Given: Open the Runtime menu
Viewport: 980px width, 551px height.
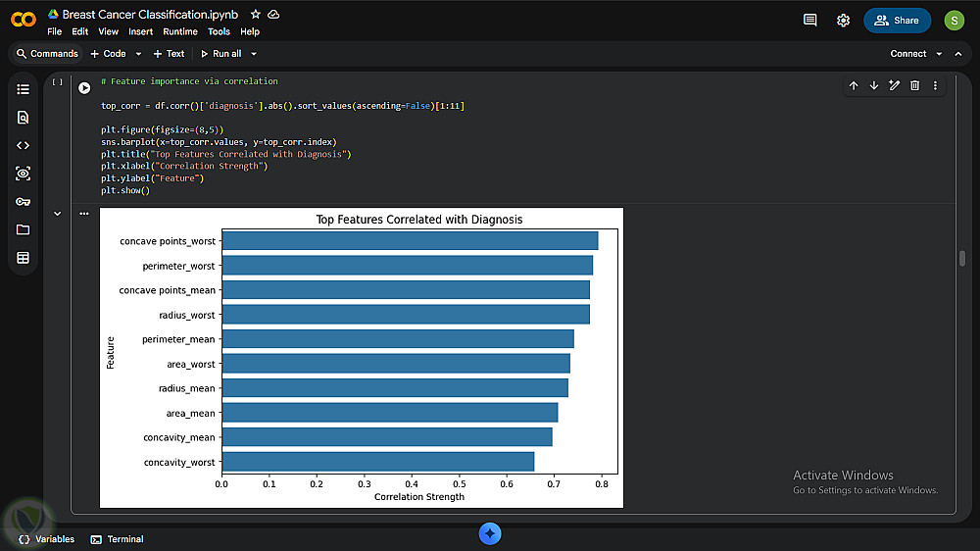Looking at the screenshot, I should pos(180,31).
